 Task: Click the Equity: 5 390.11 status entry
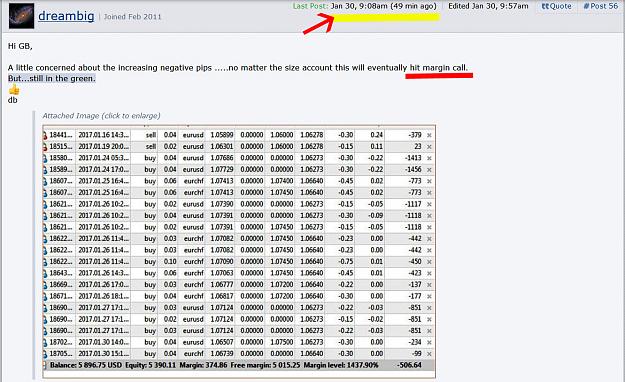[150, 365]
